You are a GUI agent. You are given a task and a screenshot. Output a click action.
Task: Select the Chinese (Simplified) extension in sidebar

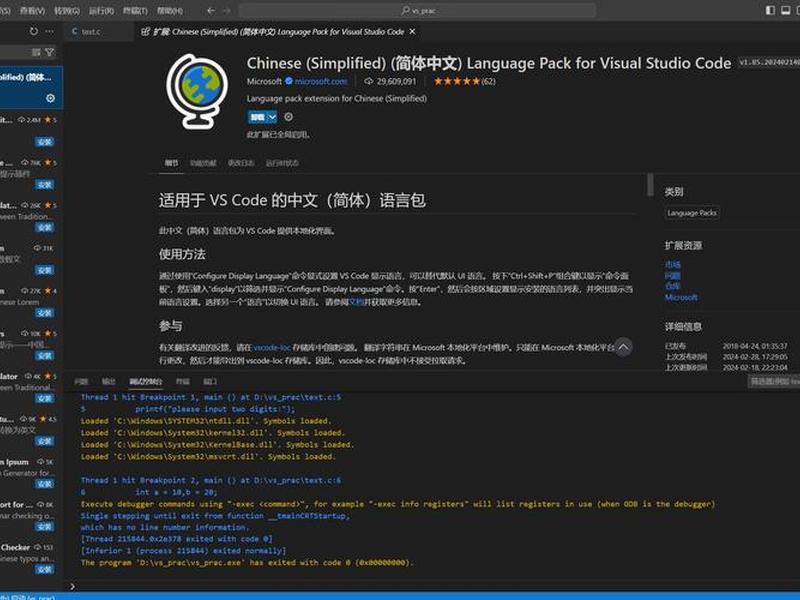pyautogui.click(x=31, y=87)
